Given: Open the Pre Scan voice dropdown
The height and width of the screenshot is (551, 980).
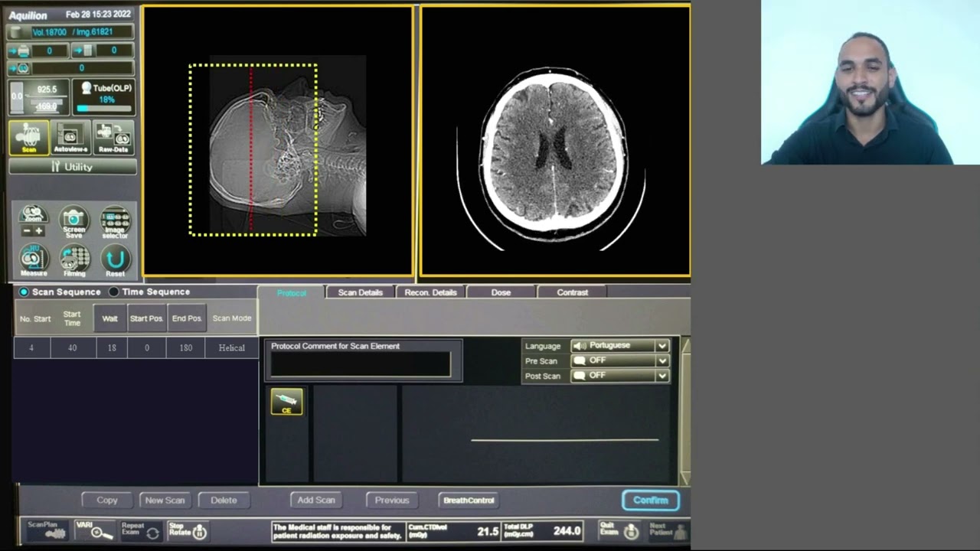Looking at the screenshot, I should pos(620,360).
